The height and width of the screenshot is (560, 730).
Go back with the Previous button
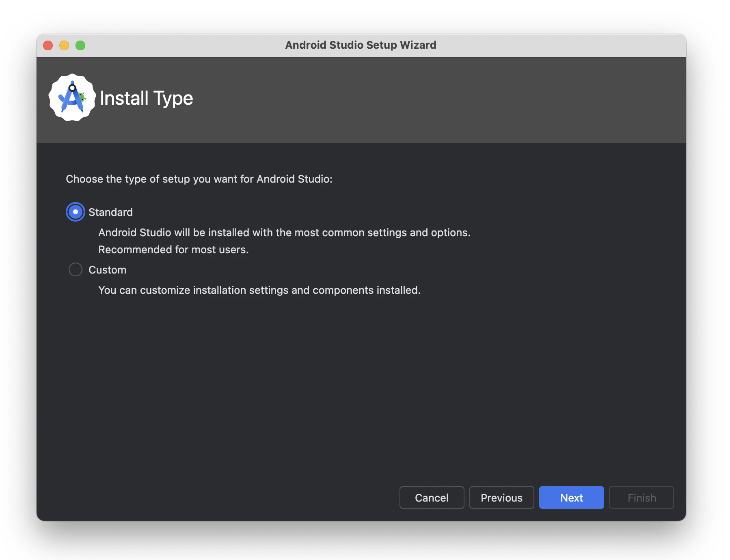501,498
